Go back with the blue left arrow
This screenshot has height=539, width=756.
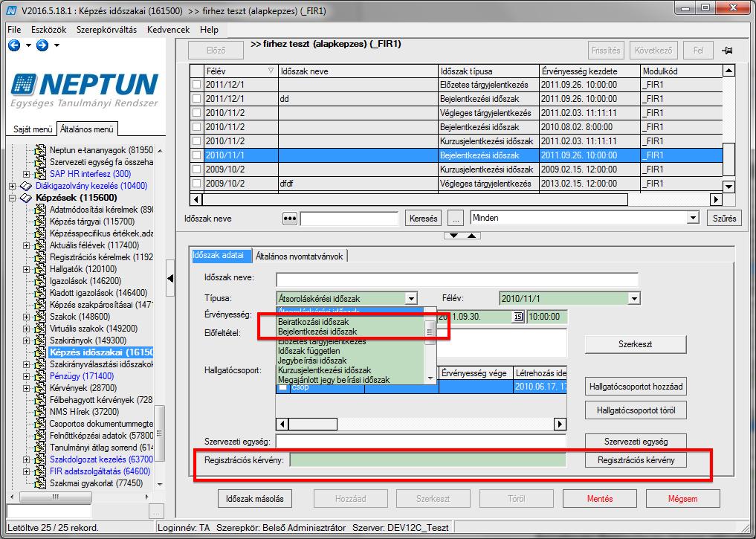(14, 45)
